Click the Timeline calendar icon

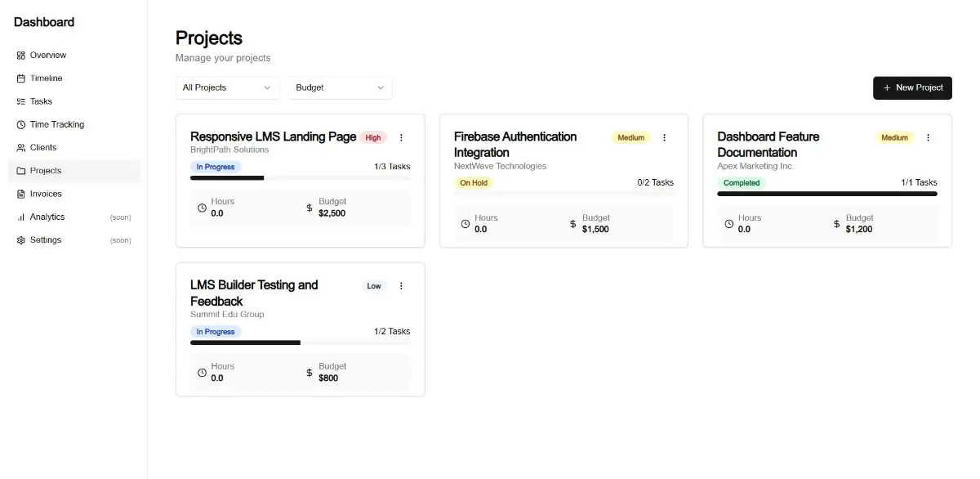coord(21,78)
